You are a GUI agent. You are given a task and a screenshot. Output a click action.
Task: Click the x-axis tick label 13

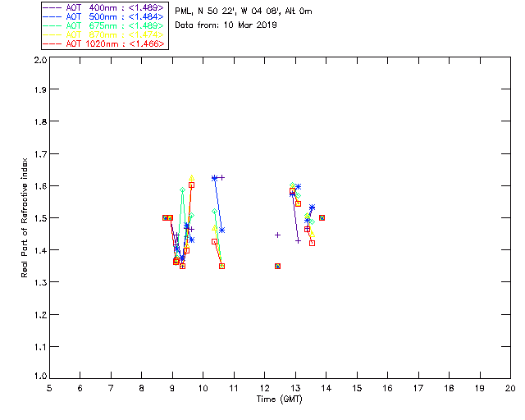coord(295,389)
